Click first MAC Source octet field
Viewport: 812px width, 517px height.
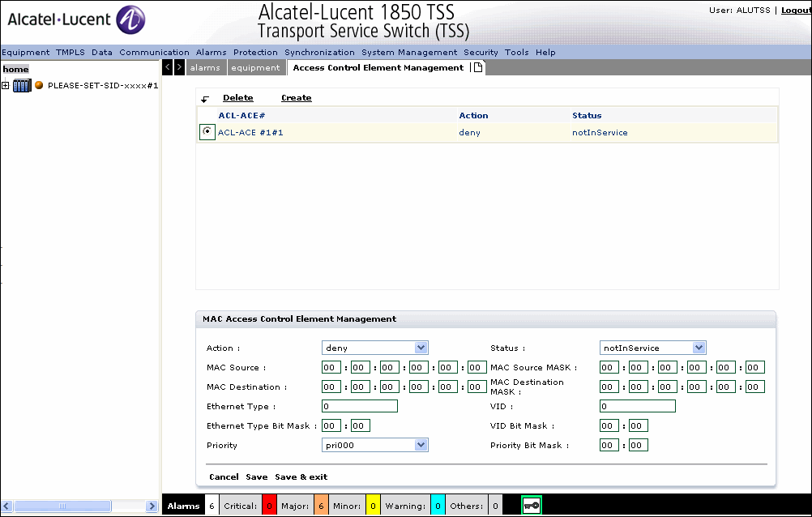[331, 367]
